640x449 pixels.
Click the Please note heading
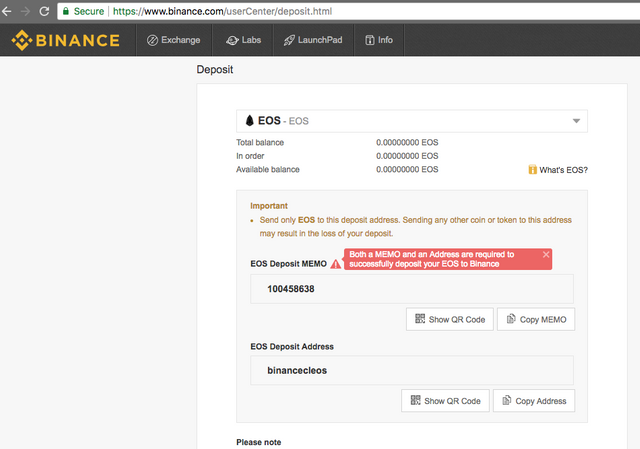click(259, 442)
